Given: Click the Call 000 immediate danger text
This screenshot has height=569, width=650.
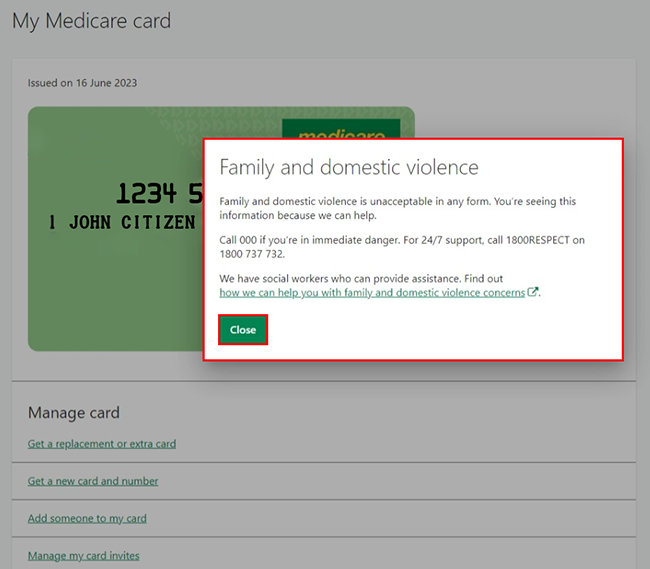Looking at the screenshot, I should click(x=310, y=240).
